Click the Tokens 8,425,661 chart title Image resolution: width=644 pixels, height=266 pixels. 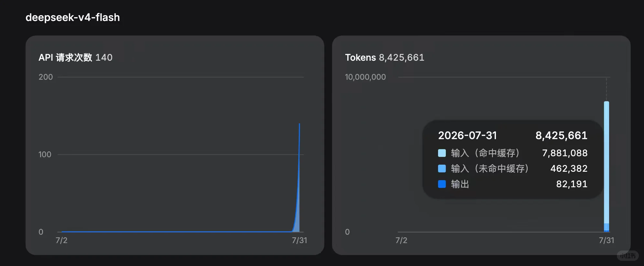384,57
